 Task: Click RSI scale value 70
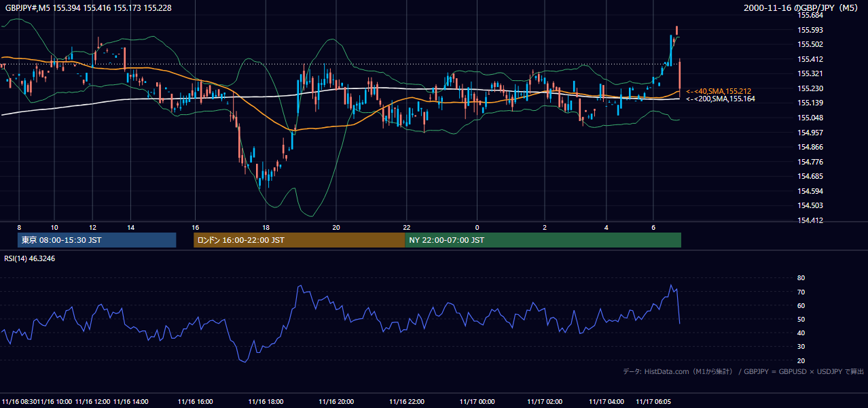[801, 292]
